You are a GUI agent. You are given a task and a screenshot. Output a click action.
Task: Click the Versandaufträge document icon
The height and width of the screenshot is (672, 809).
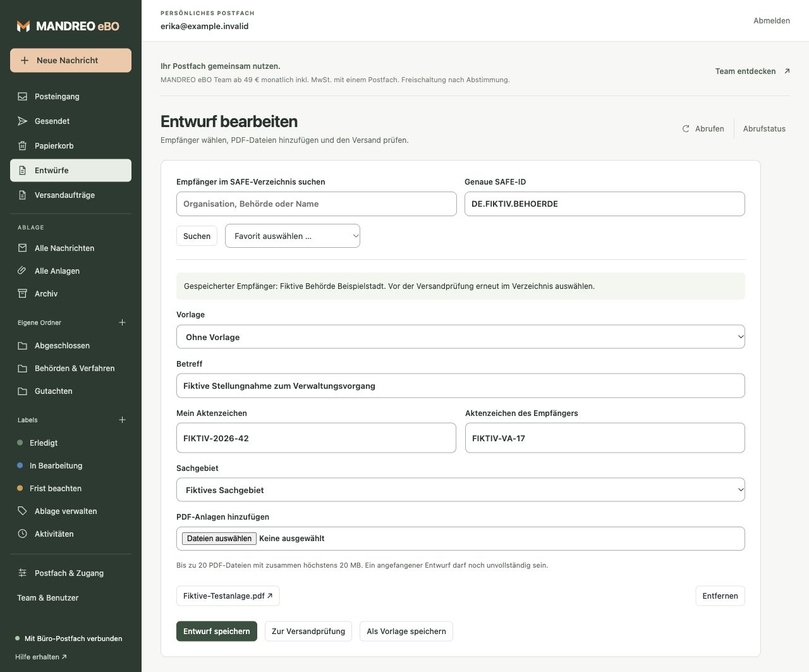23,195
